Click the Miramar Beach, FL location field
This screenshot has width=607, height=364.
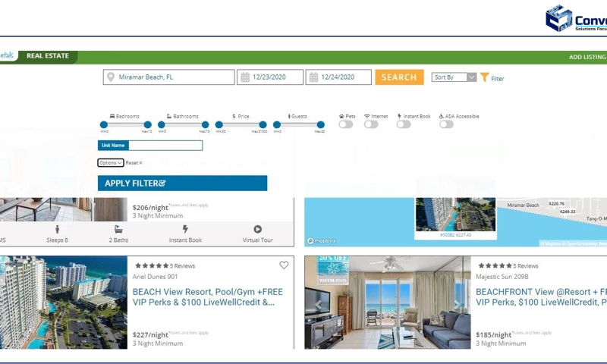pyautogui.click(x=168, y=77)
